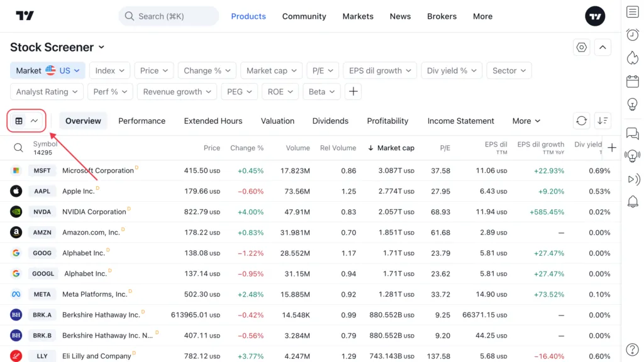Expand the More tabs dropdown

coord(526,121)
